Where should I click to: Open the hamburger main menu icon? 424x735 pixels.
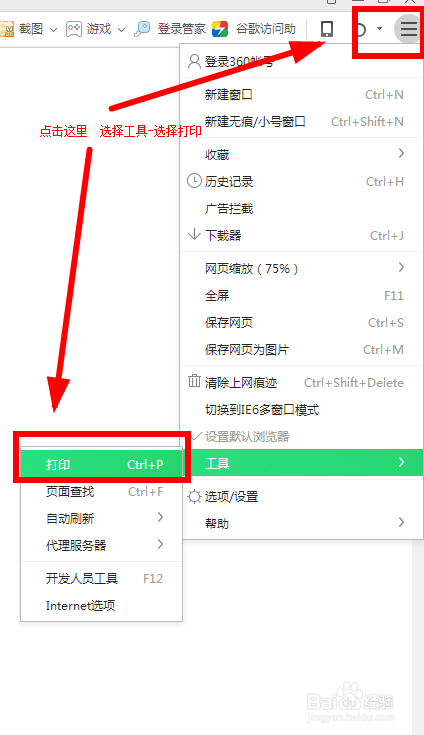[408, 29]
